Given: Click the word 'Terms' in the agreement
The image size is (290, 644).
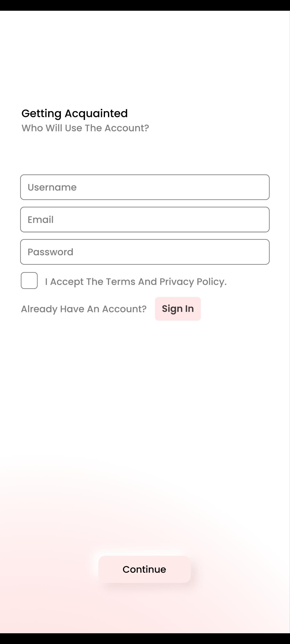Looking at the screenshot, I should [x=120, y=282].
